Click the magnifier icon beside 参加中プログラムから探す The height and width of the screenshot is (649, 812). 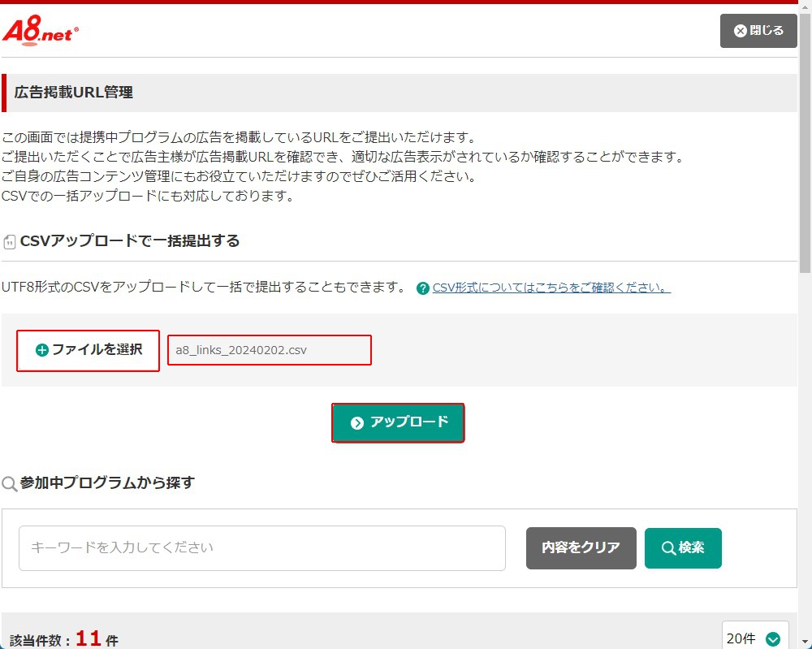[10, 484]
